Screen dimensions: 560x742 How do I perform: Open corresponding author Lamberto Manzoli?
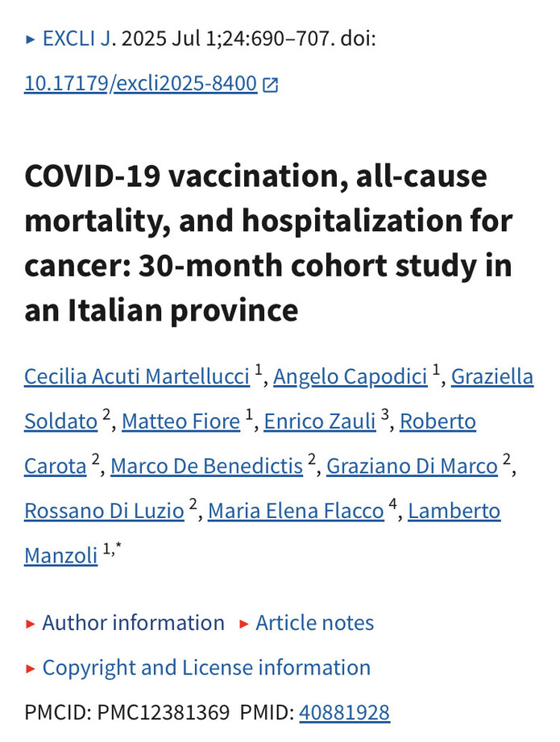tap(60, 556)
